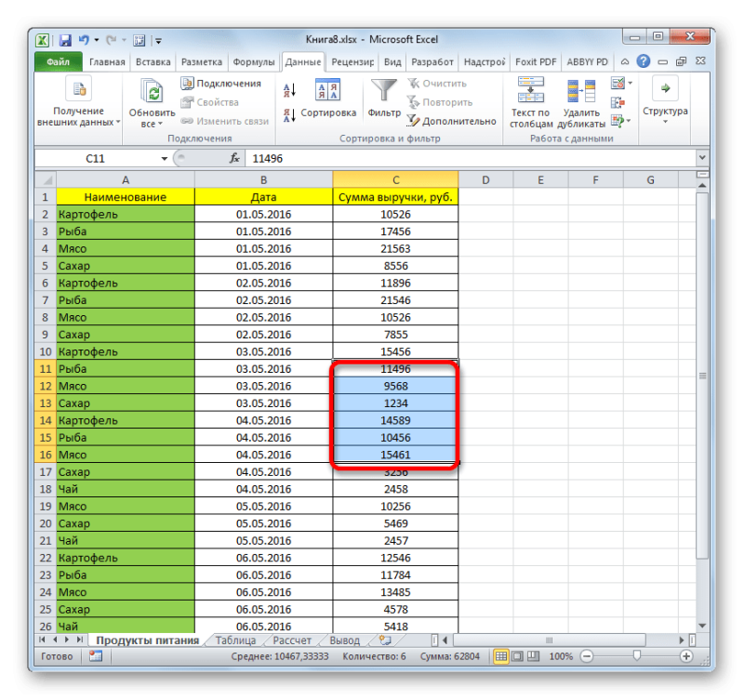This screenshot has width=744, height=700.
Task: Open the Sort dialog (Сортировка)
Action: pos(328,99)
